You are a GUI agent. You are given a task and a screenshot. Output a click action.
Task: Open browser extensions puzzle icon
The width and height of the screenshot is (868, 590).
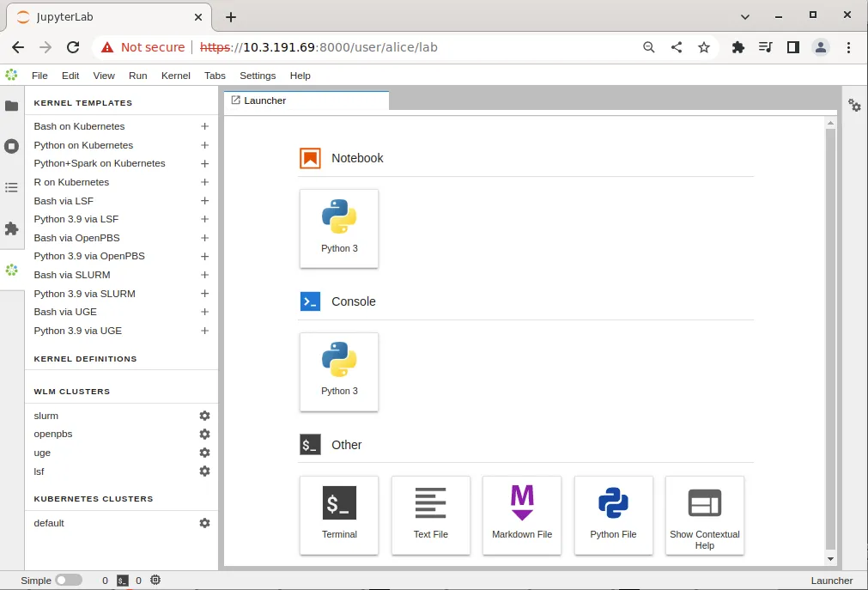pyautogui.click(x=737, y=47)
